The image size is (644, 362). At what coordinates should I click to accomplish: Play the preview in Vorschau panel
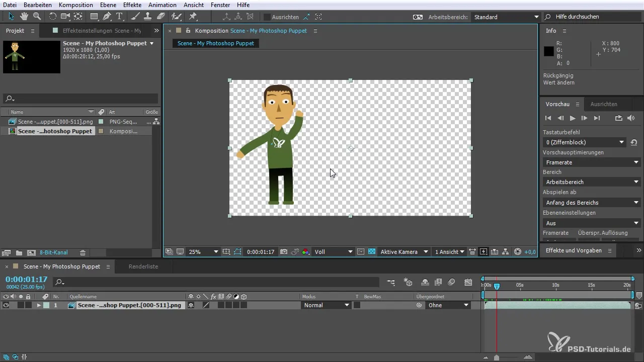(x=573, y=118)
